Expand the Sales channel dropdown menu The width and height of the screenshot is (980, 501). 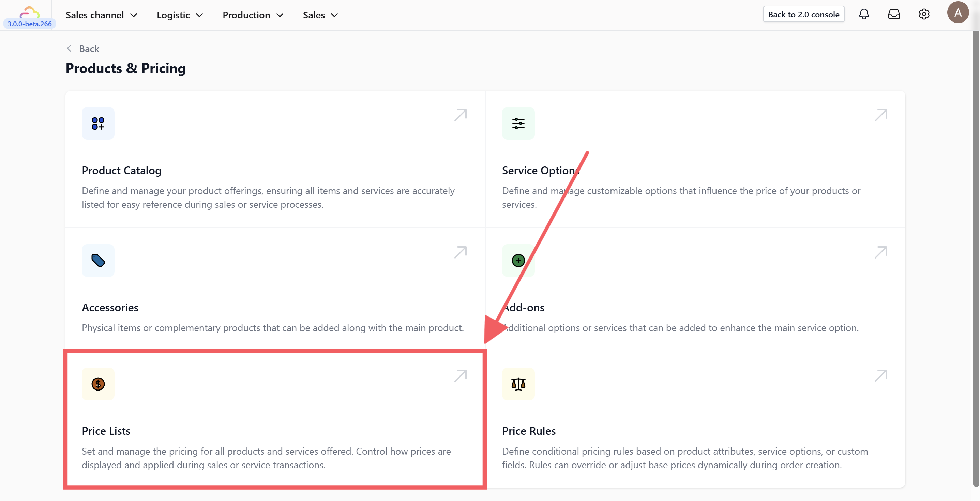[101, 15]
